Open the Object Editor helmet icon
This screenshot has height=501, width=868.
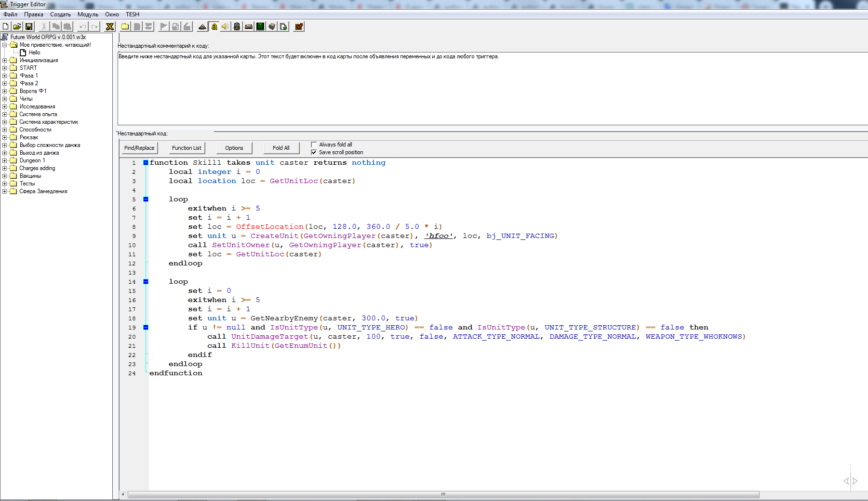237,26
